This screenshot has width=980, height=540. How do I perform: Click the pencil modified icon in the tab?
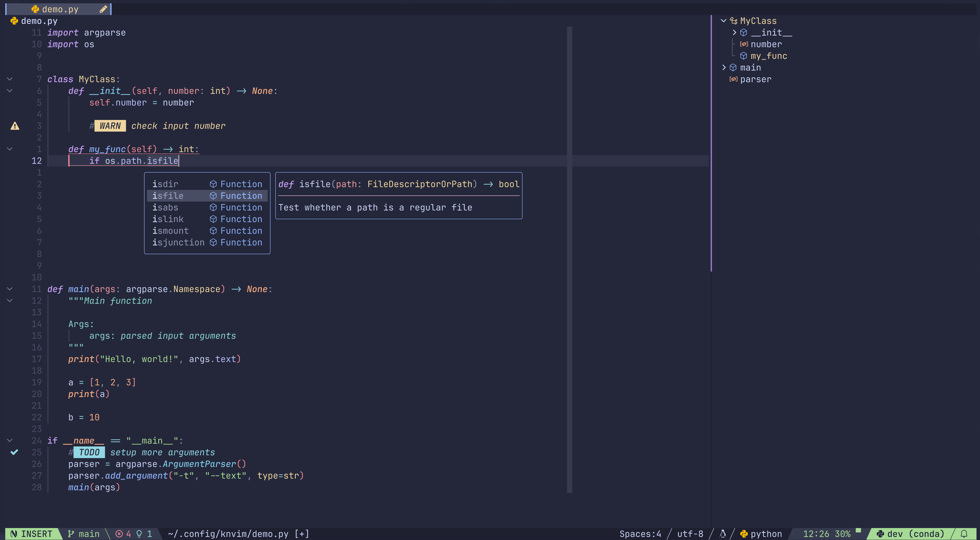pyautogui.click(x=103, y=9)
